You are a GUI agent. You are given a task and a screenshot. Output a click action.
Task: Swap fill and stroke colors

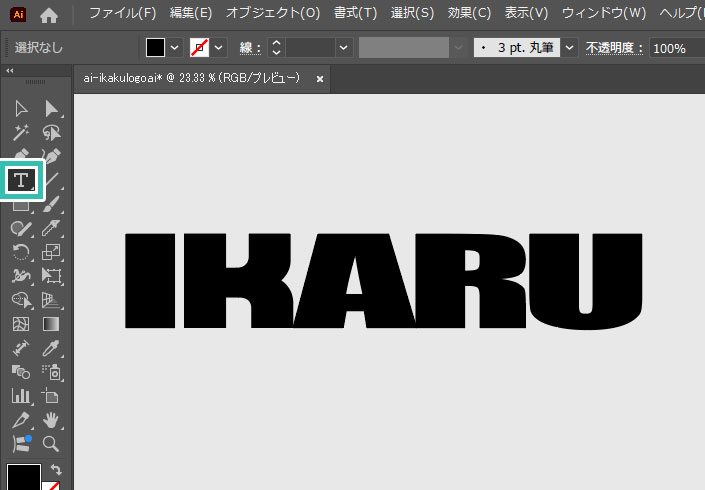[56, 469]
